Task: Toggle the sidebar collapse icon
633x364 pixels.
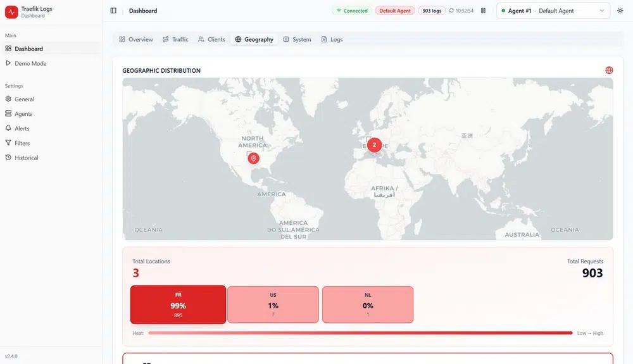Action: click(x=113, y=11)
